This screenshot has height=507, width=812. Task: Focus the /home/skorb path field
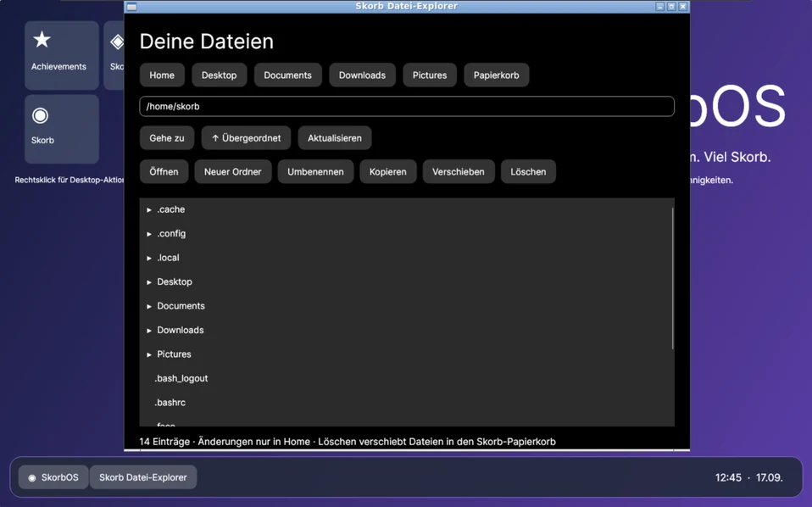point(407,106)
